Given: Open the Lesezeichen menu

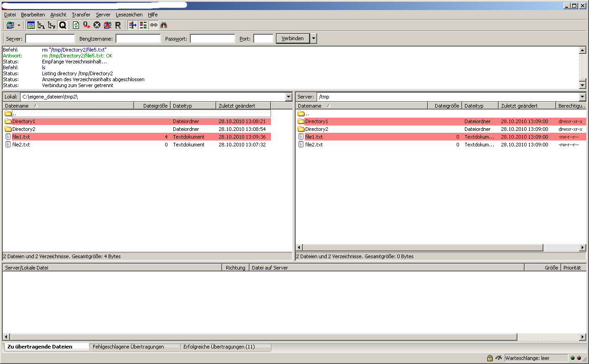Looking at the screenshot, I should pos(129,15).
